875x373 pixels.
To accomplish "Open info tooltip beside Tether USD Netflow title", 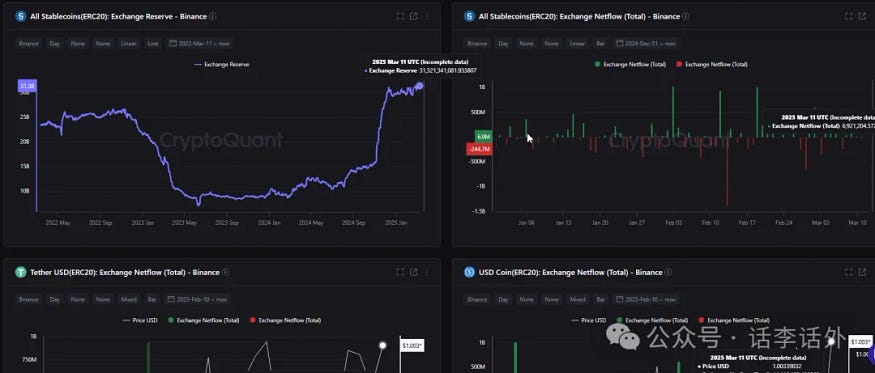I will pos(225,272).
